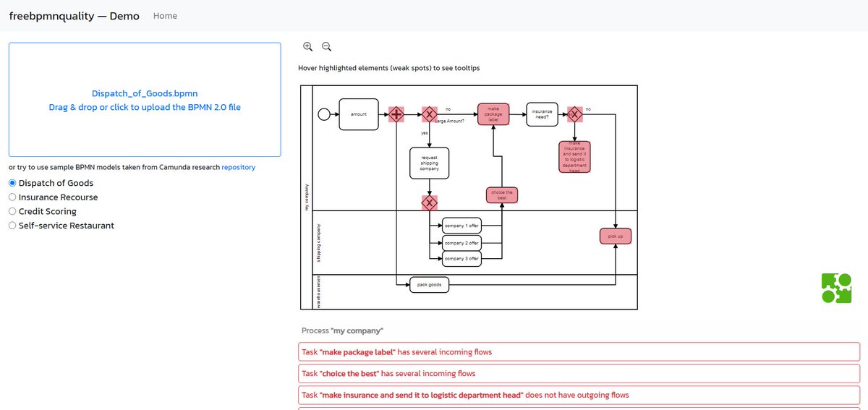Image resolution: width=868 pixels, height=410 pixels.
Task: Select the make package label task
Action: click(493, 114)
